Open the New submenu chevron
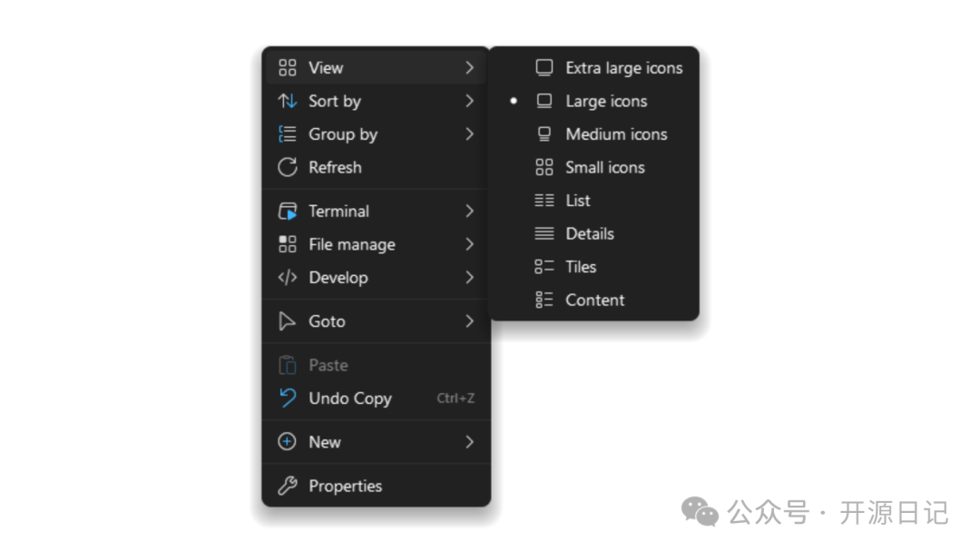980x552 pixels. pyautogui.click(x=469, y=442)
